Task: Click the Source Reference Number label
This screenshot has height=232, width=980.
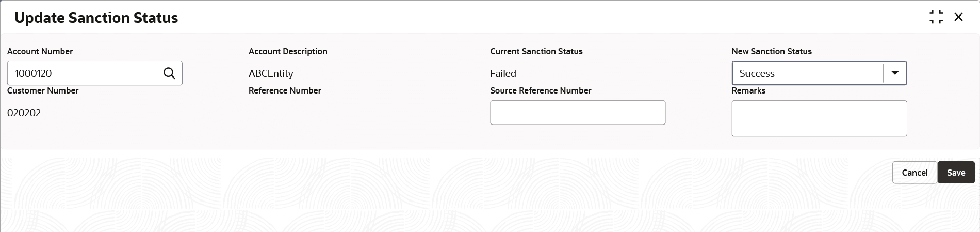Action: (x=541, y=90)
